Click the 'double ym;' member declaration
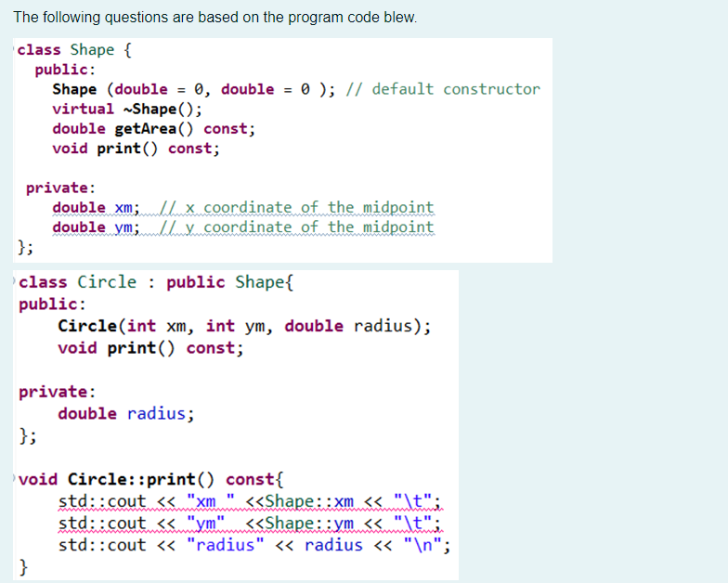 pos(96,227)
